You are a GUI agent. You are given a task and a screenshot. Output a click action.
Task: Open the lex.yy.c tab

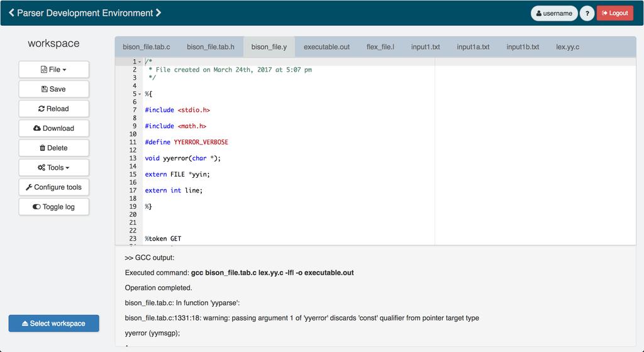pos(568,47)
